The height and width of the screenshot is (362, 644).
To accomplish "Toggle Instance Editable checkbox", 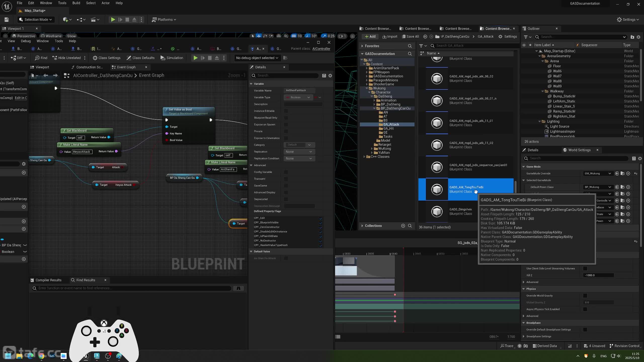I will 286,111.
